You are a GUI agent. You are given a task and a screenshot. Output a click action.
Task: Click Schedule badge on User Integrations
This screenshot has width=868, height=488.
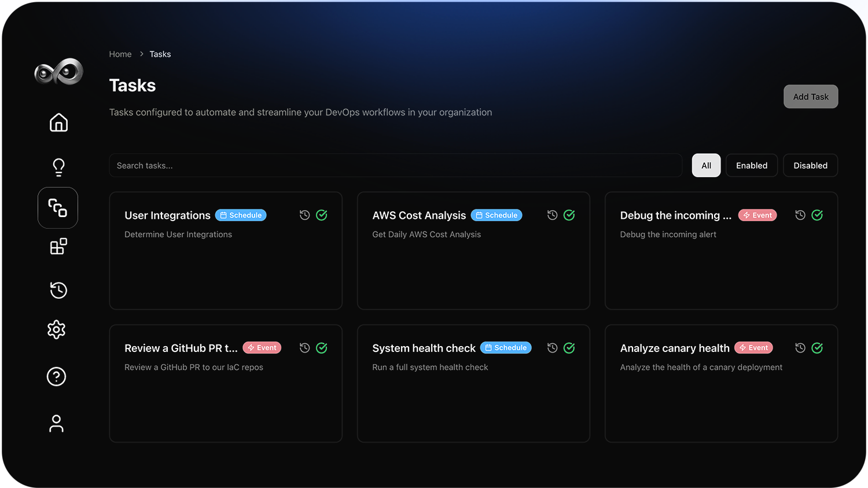(241, 215)
